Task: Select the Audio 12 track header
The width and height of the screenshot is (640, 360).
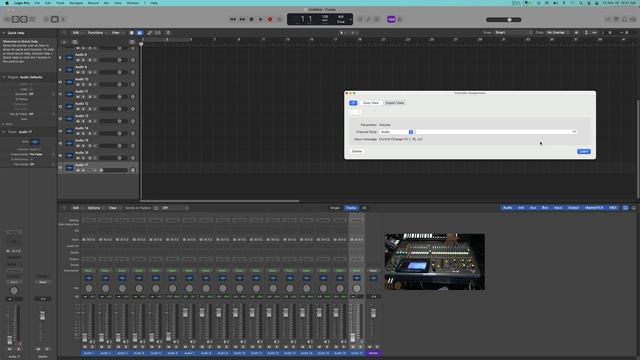Action: [x=98, y=106]
